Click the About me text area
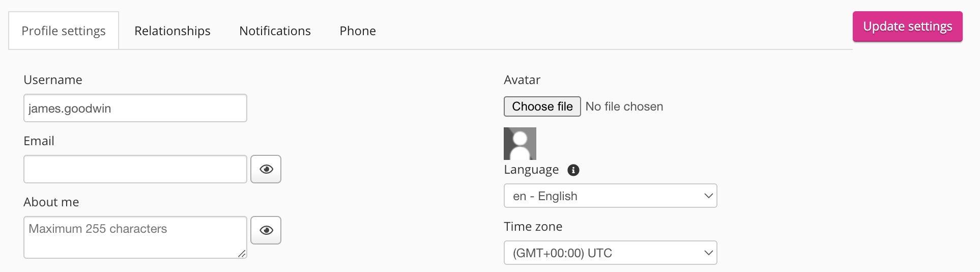Image resolution: width=980 pixels, height=272 pixels. pos(135,237)
